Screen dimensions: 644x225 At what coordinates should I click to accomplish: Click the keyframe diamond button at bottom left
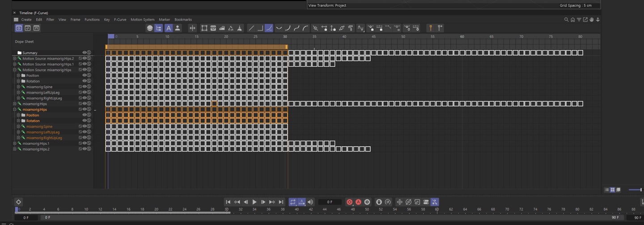pos(18,202)
